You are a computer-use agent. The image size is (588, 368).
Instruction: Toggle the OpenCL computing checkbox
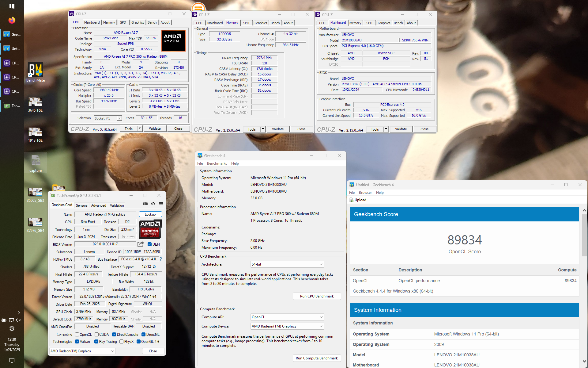tap(77, 335)
